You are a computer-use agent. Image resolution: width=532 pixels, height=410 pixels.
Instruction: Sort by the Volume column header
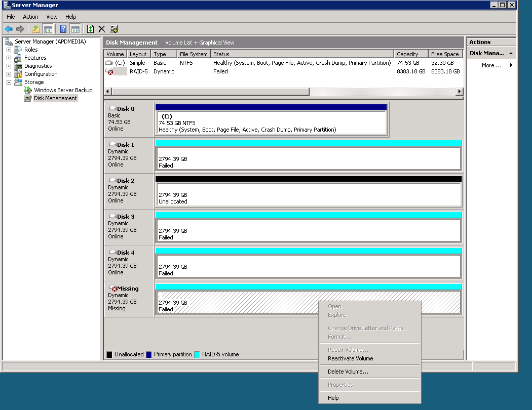[x=116, y=54]
